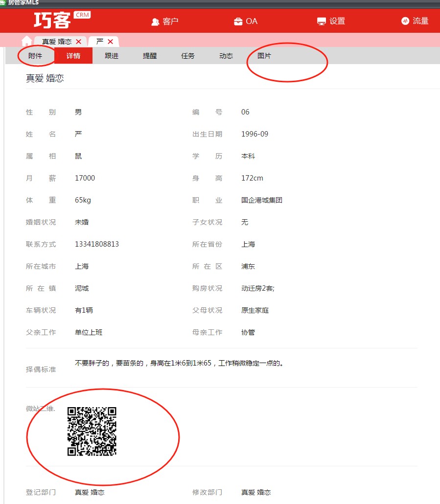Click the height value 172cm
Image resolution: width=440 pixels, height=504 pixels.
(x=252, y=178)
